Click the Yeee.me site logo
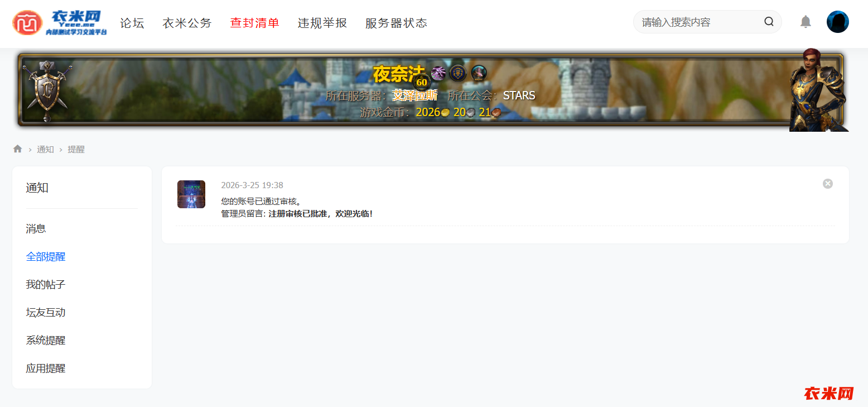The height and width of the screenshot is (407, 868). click(60, 23)
